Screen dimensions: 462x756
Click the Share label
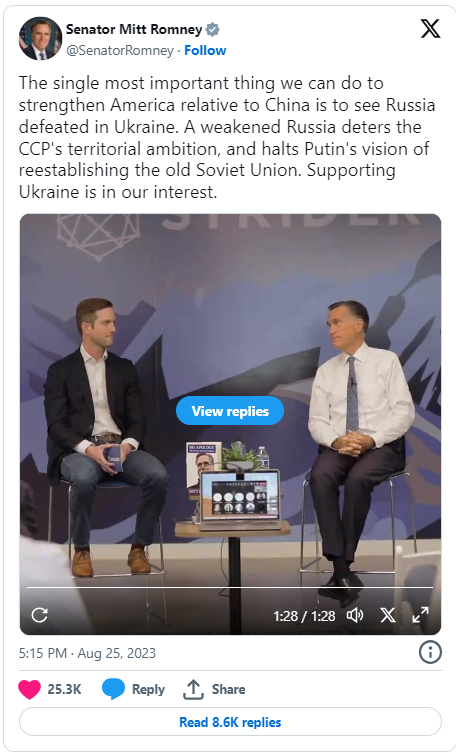(x=229, y=689)
